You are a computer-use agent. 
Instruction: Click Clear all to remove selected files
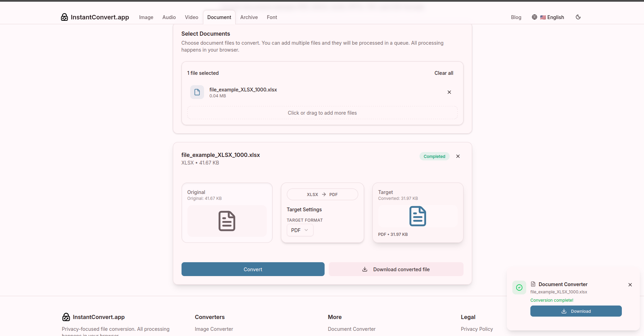coord(444,73)
